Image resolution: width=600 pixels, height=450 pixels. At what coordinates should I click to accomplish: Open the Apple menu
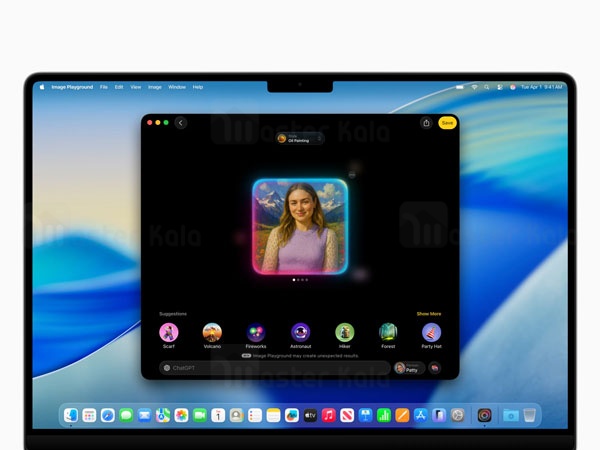[42, 87]
